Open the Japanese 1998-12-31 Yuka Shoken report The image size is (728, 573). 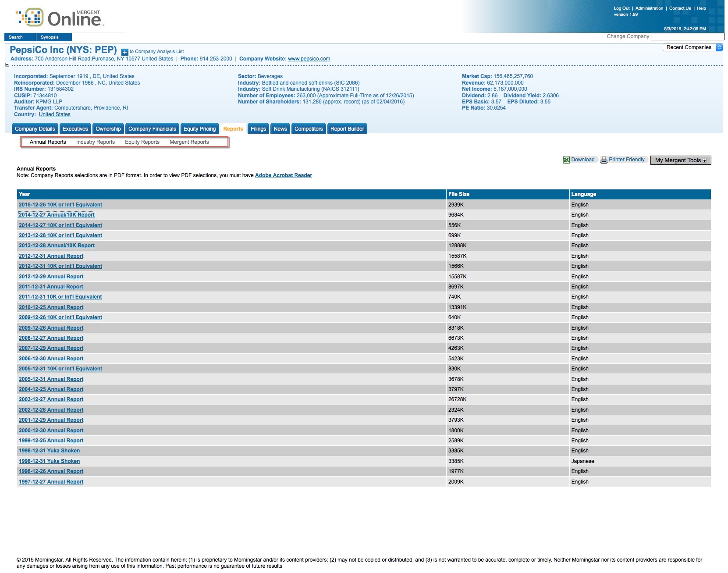(50, 461)
